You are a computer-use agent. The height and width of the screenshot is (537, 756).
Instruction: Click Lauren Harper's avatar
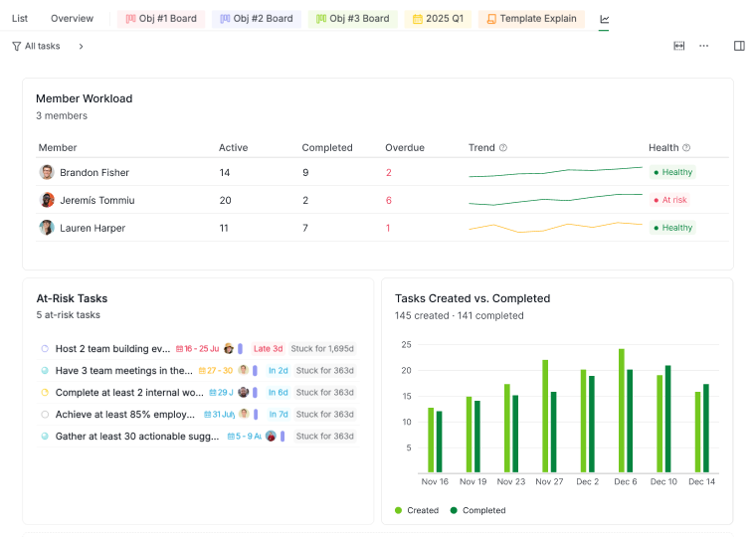47,228
